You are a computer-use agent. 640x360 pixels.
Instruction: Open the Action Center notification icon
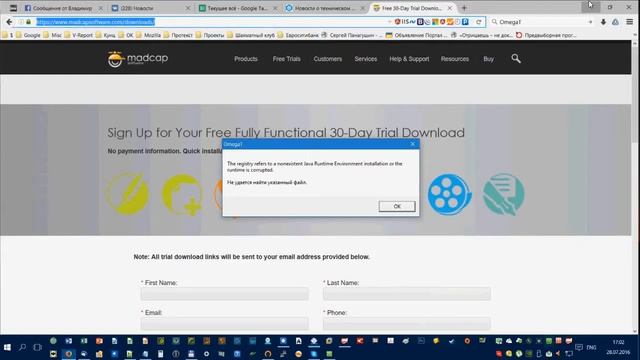click(579, 347)
